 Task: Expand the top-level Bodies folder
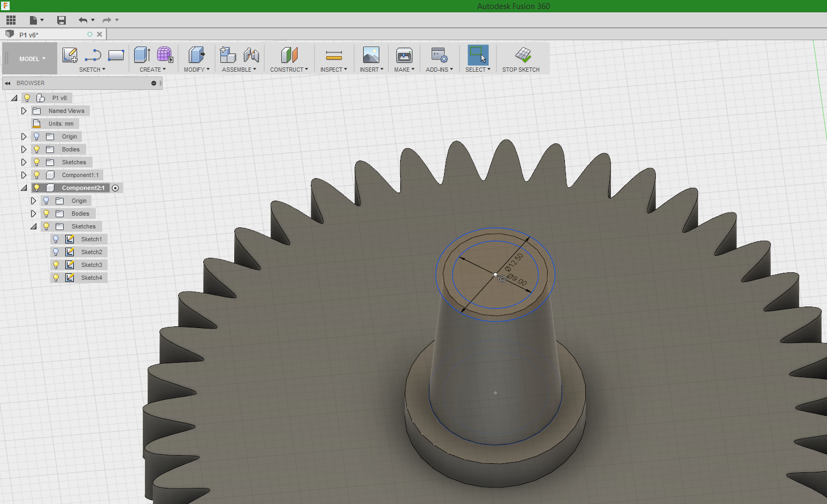[24, 149]
